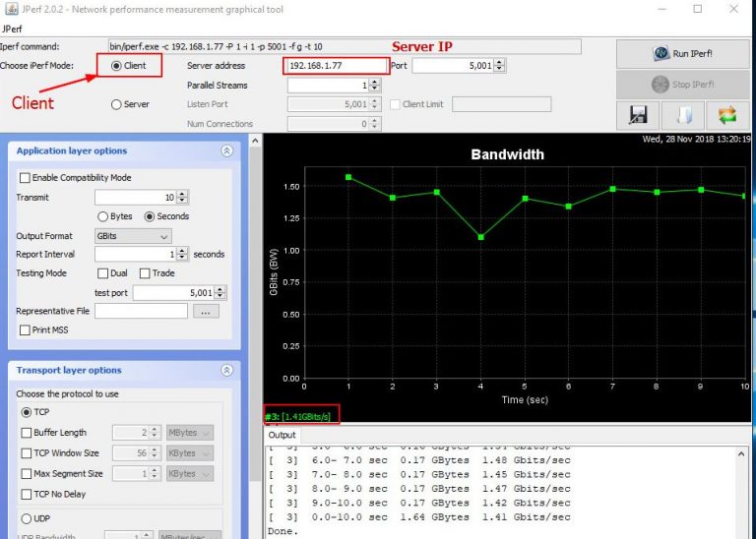This screenshot has width=756, height=539.
Task: Enable the TCP Window Size checkbox
Action: (27, 453)
